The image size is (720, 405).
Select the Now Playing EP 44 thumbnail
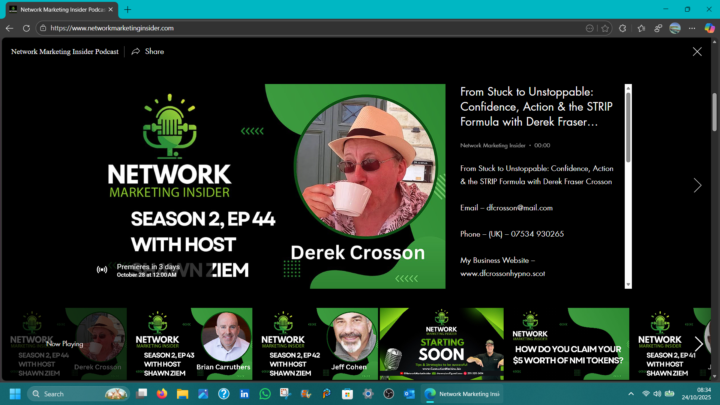point(64,343)
